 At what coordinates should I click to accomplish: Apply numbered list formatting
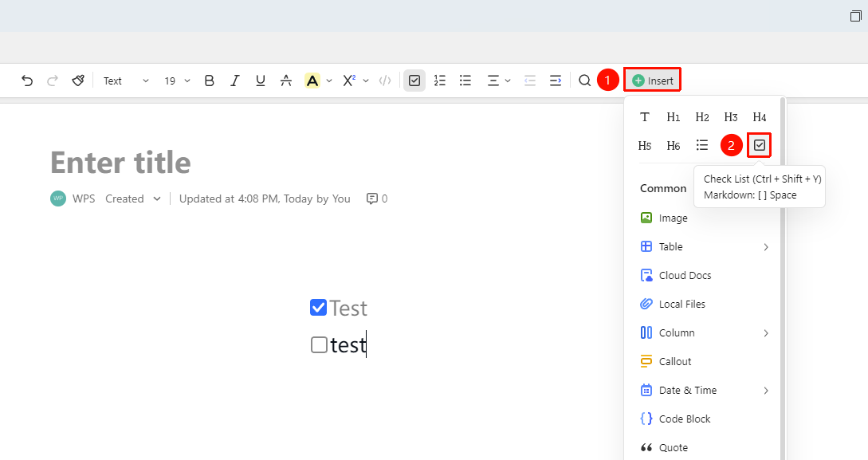click(x=440, y=81)
